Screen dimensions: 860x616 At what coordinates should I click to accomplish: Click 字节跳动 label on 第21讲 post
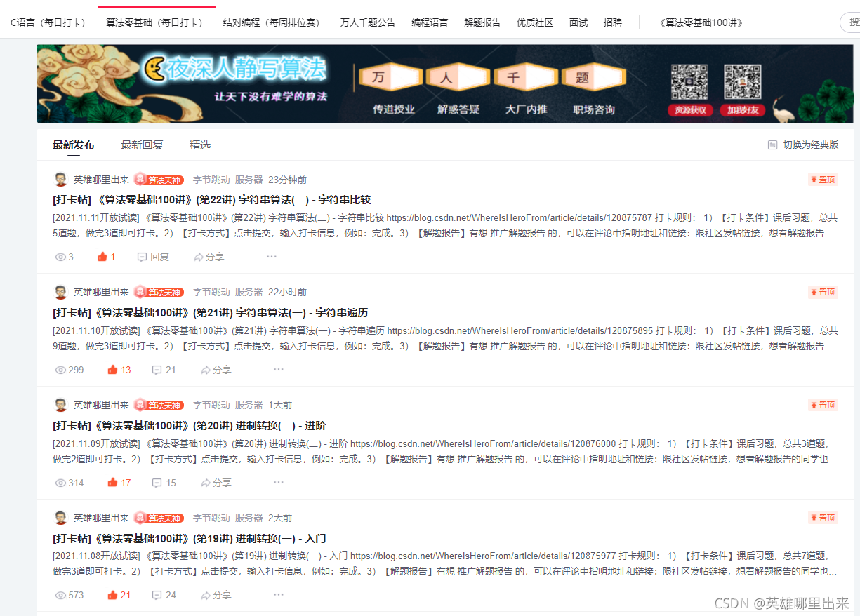(211, 292)
